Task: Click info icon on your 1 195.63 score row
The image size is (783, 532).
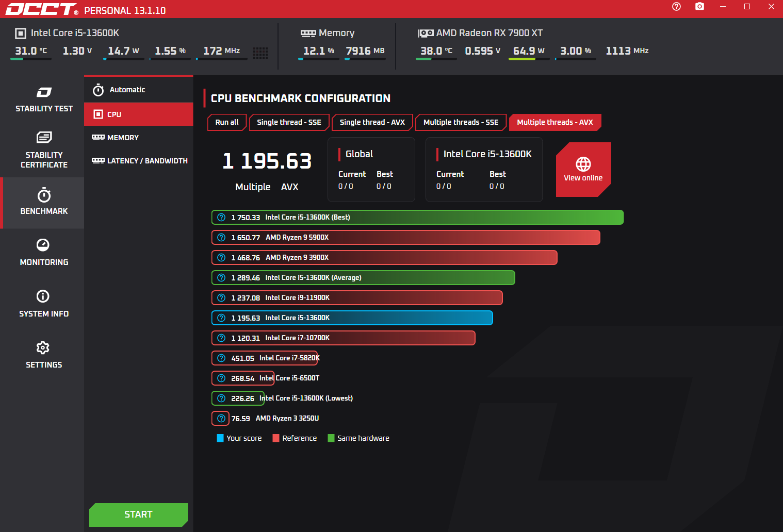Action: (221, 318)
